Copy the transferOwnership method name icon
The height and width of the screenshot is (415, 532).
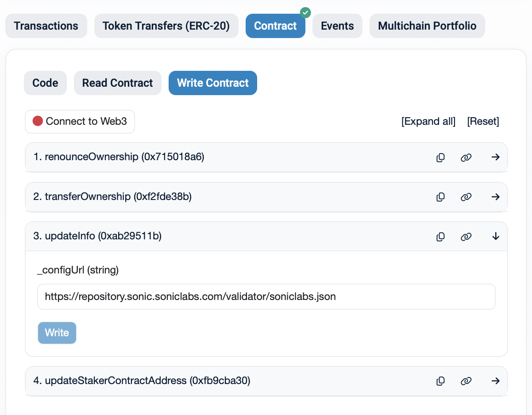(440, 197)
